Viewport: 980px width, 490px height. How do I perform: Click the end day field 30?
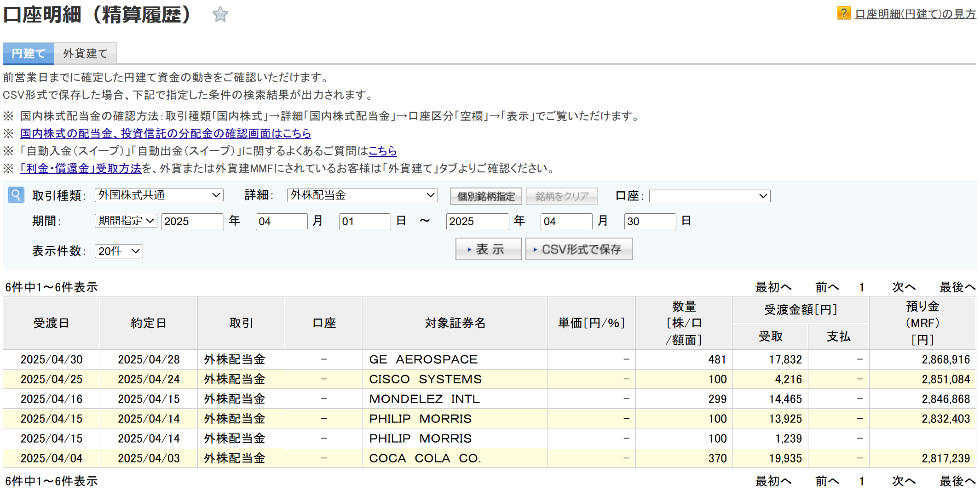pos(650,222)
